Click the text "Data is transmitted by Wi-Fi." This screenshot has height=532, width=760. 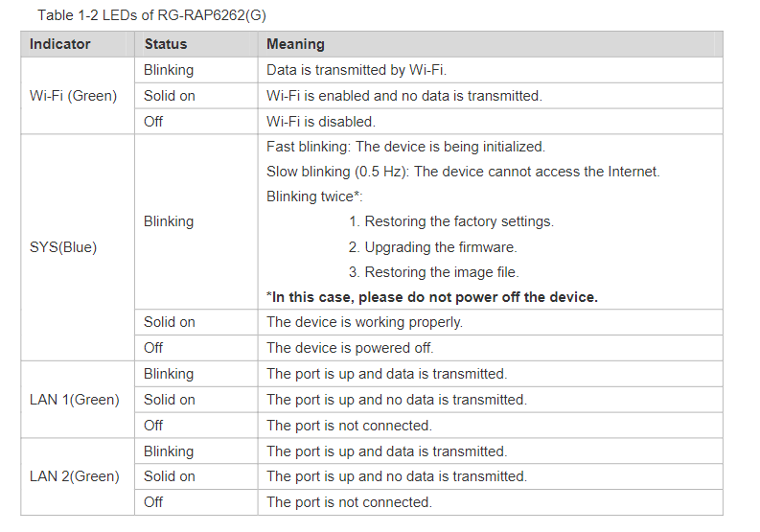click(357, 70)
